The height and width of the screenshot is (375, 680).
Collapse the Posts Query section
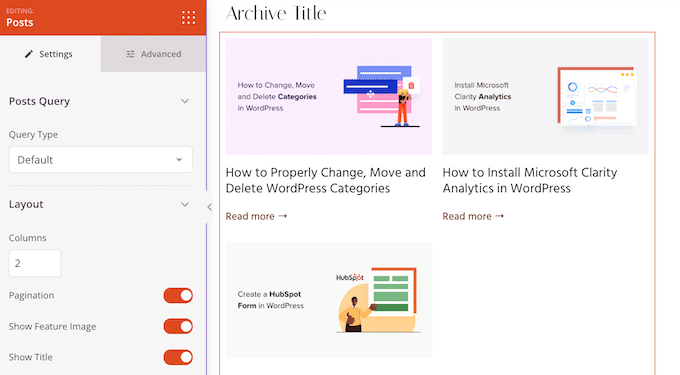[x=185, y=101]
